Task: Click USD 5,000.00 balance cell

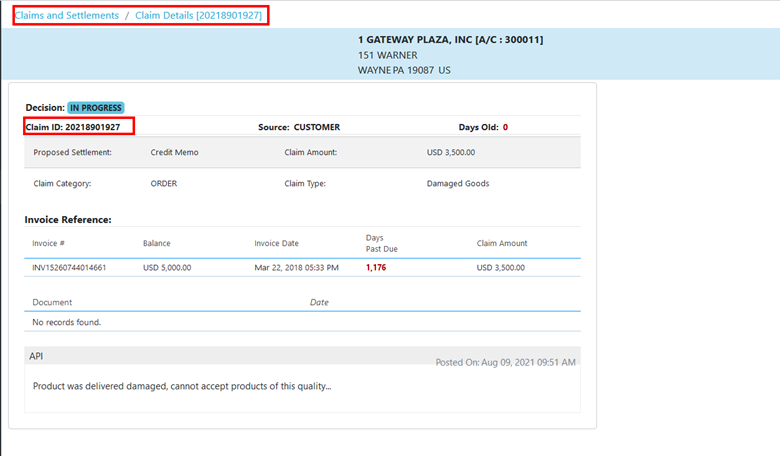Action: pos(167,268)
